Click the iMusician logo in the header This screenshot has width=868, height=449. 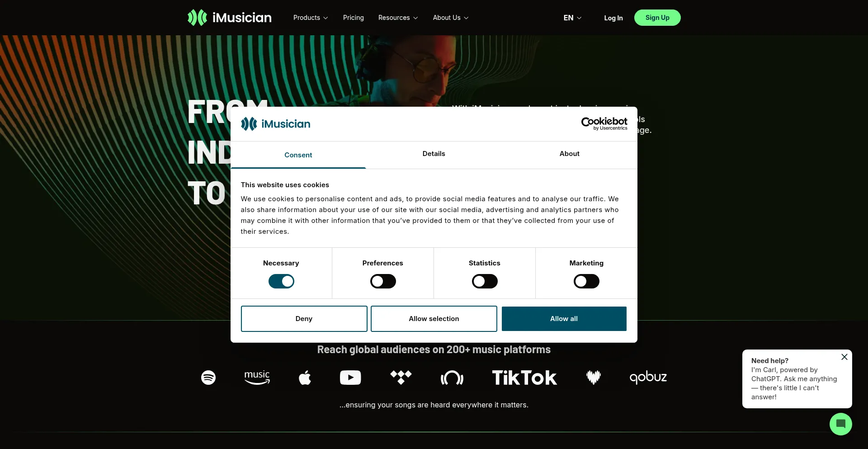tap(230, 18)
